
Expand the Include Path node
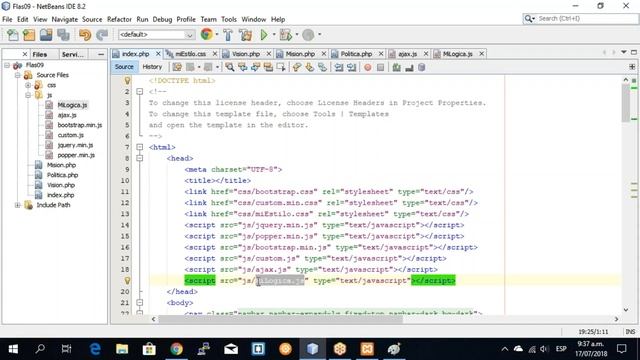(18, 205)
